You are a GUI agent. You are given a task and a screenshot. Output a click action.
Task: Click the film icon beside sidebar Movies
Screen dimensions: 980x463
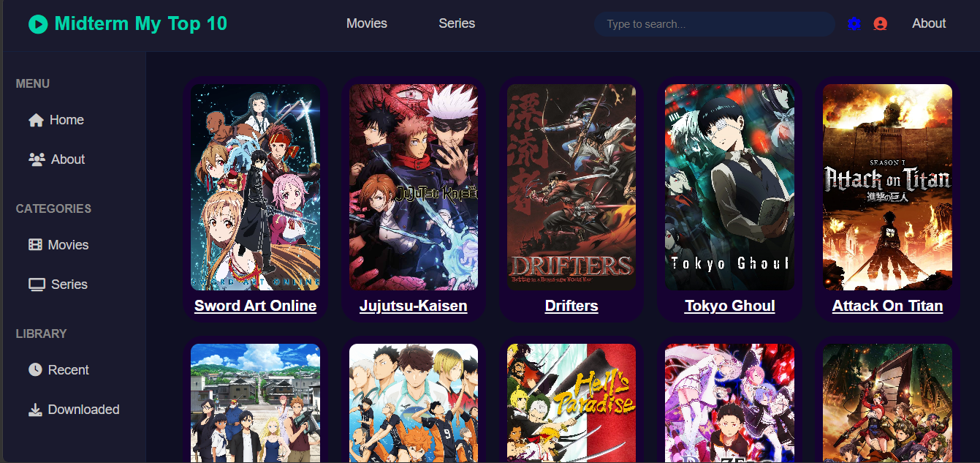click(35, 244)
